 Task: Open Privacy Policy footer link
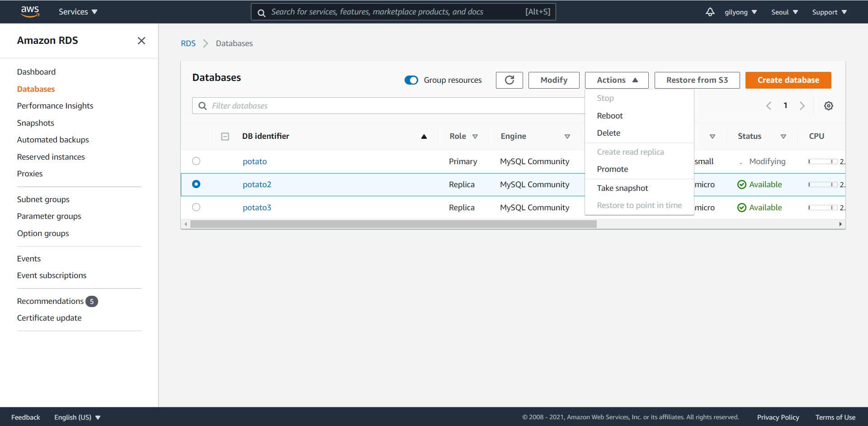click(778, 417)
